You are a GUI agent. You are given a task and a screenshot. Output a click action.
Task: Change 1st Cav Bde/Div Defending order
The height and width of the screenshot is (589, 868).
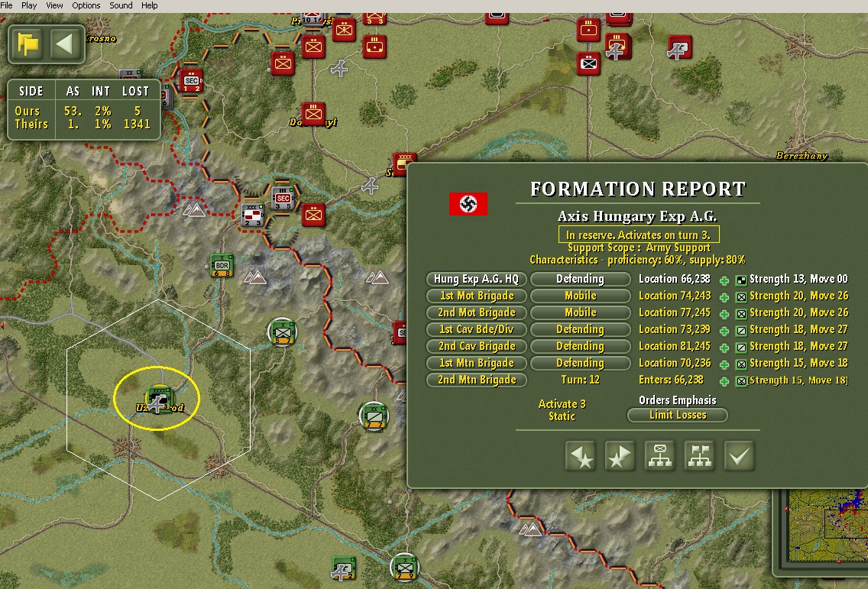[580, 329]
